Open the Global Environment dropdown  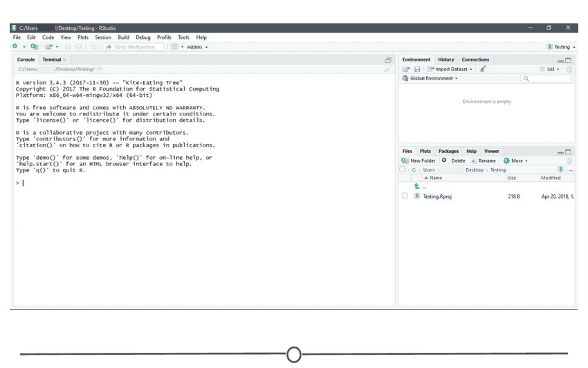tap(430, 78)
